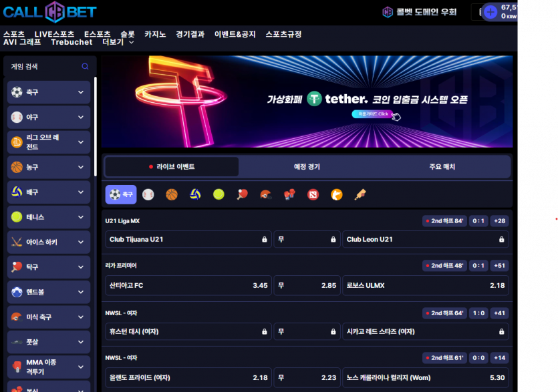This screenshot has height=392, width=558.
Task: Expand the 아이스 하키 sidebar category
Action: [x=49, y=242]
